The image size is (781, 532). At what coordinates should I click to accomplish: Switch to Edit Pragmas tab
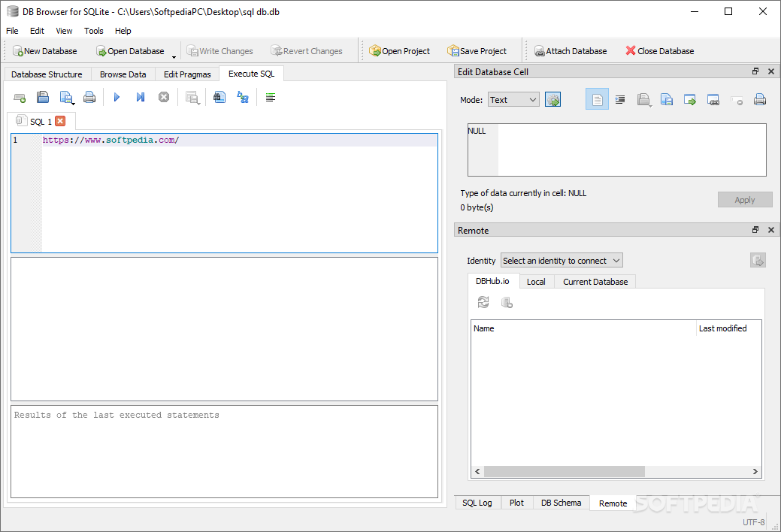(x=187, y=74)
